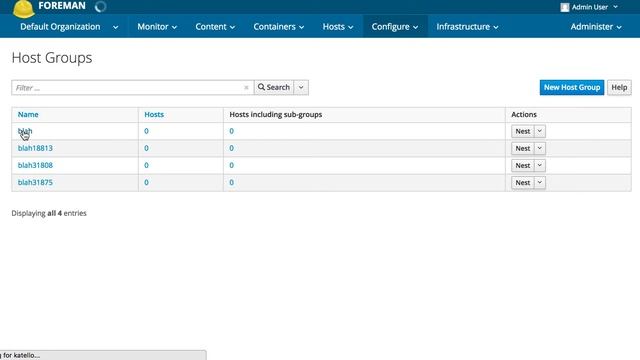Open the blah host group
The height and width of the screenshot is (360, 640).
click(25, 131)
